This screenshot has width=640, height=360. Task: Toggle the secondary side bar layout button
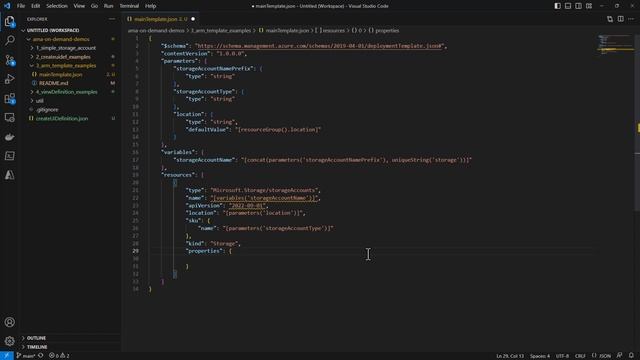(x=578, y=6)
